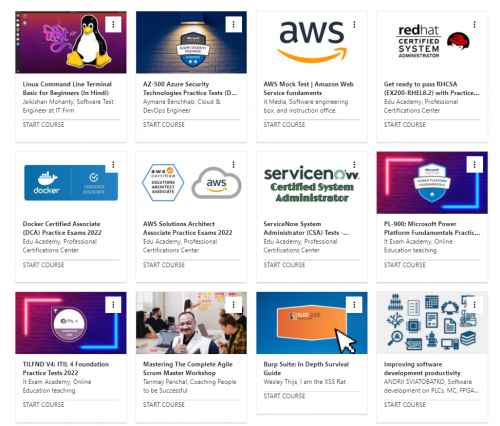Click the blue software icons collage thumbnail

pos(432,323)
